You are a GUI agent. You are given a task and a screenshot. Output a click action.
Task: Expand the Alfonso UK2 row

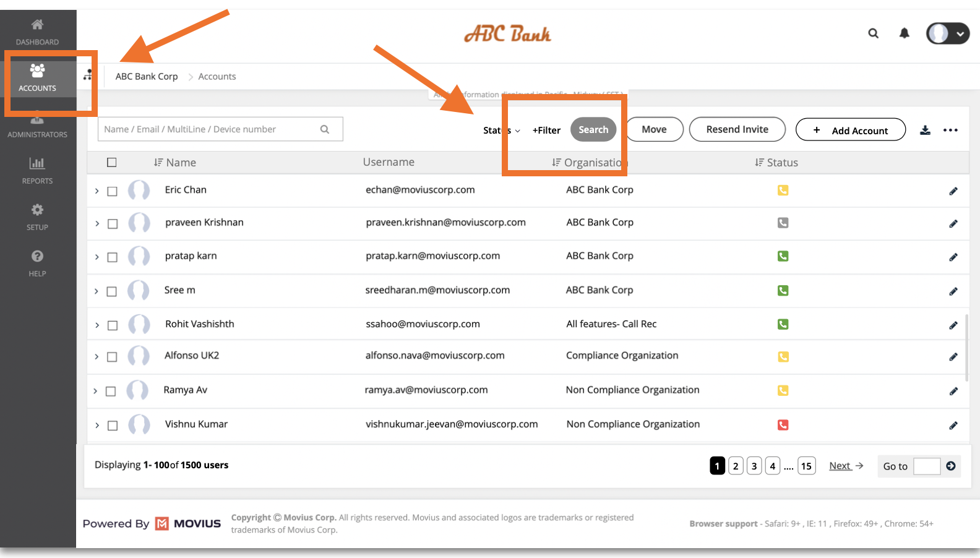click(x=97, y=356)
